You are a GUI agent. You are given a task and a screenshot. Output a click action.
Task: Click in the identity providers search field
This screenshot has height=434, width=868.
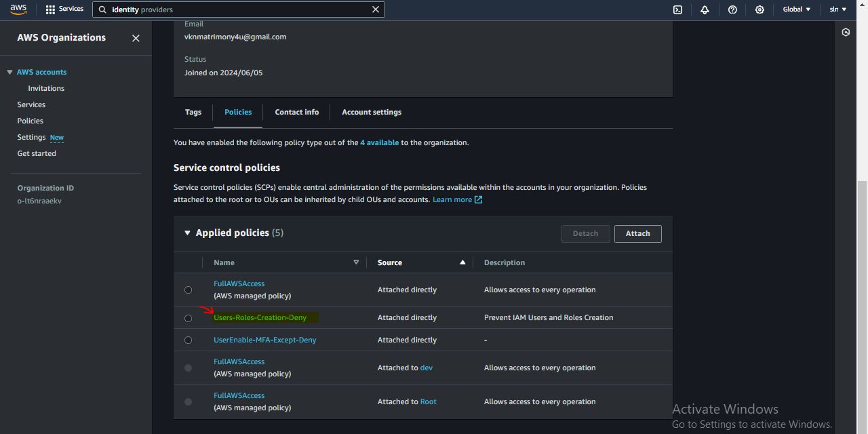(237, 9)
